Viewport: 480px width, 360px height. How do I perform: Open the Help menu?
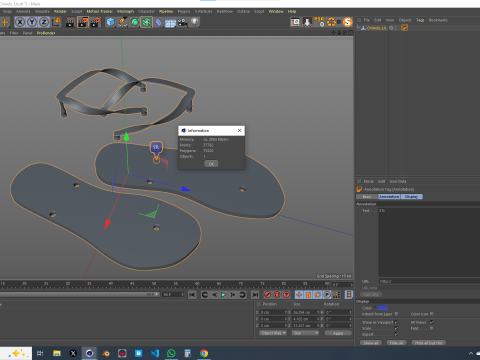click(292, 11)
